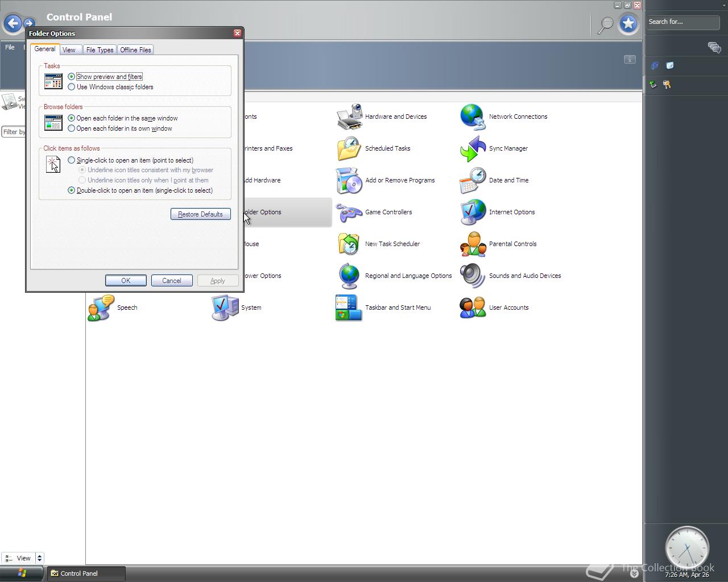Click the Restore Defaults button
This screenshot has width=728, height=582.
200,214
